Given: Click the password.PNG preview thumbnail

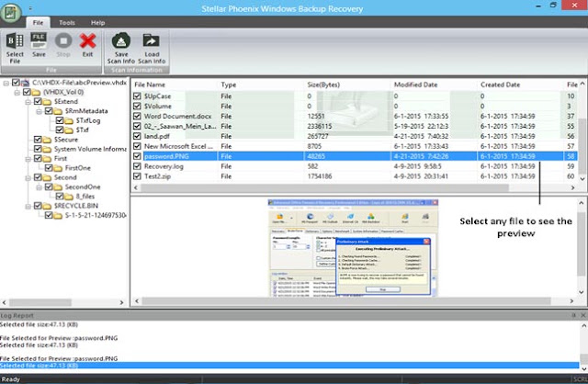Looking at the screenshot, I should point(353,248).
